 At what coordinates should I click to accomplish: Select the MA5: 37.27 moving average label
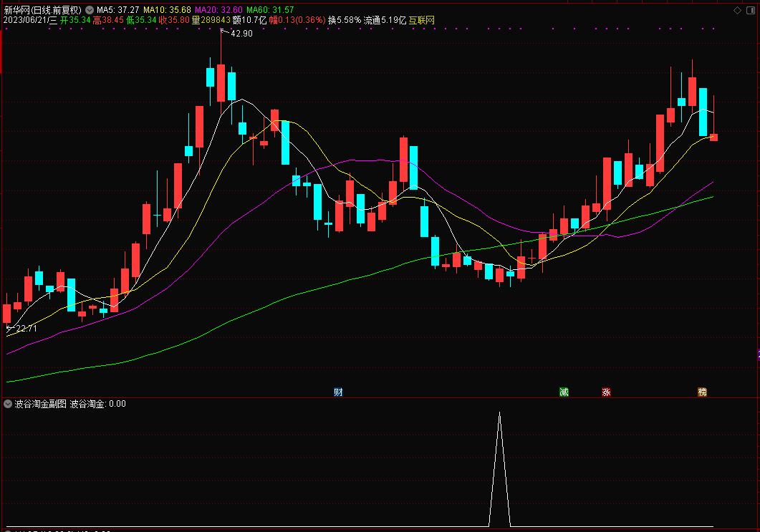tap(117, 10)
